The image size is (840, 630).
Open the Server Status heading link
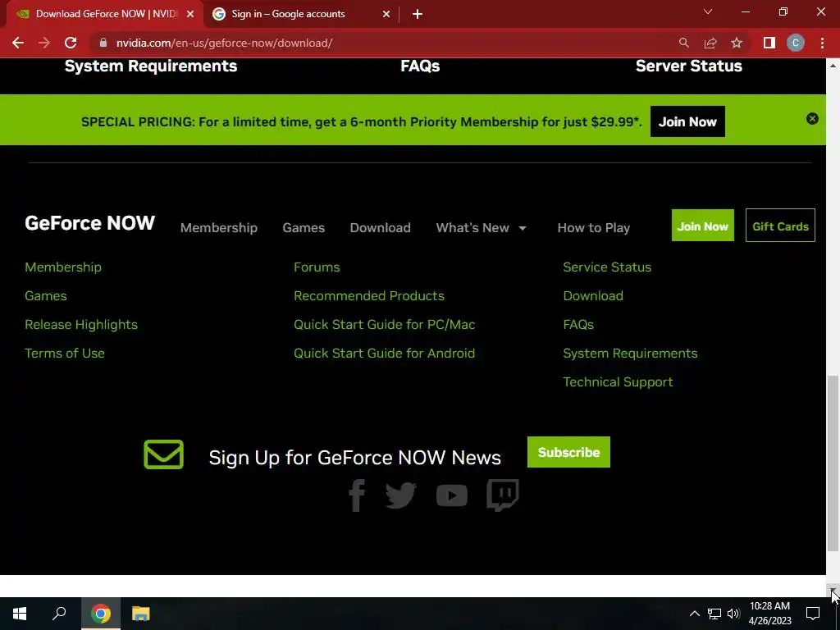pos(688,66)
